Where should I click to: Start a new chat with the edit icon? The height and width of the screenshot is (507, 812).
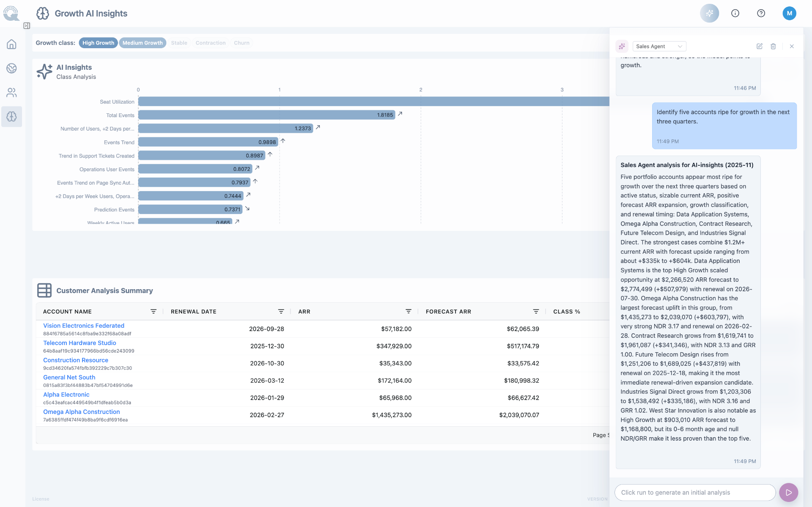point(760,46)
